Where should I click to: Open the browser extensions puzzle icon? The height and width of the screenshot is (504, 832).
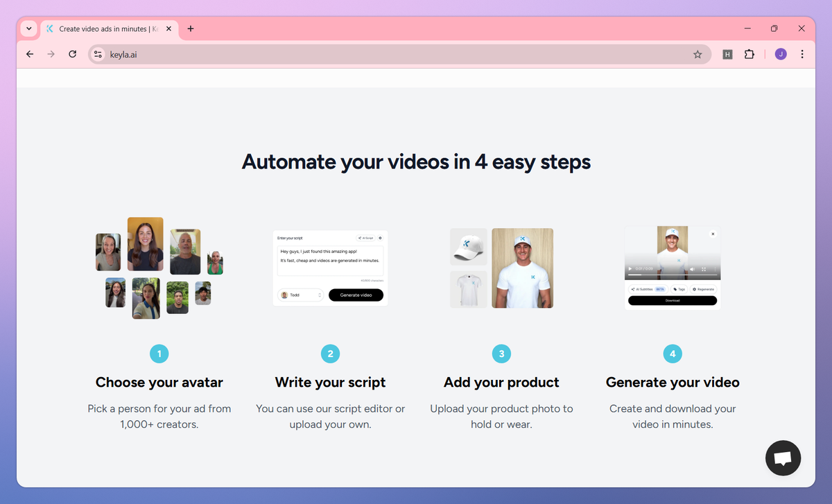pos(749,54)
